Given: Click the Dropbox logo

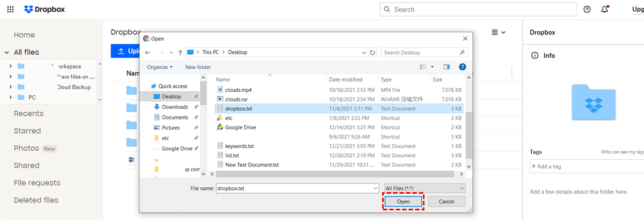Looking at the screenshot, I should click(x=44, y=9).
